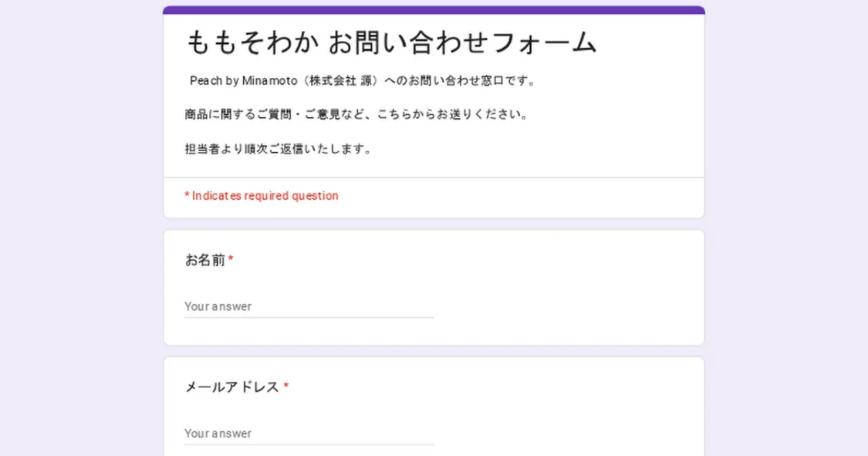The height and width of the screenshot is (456, 868).
Task: Click the お名前 question label
Action: point(204,260)
